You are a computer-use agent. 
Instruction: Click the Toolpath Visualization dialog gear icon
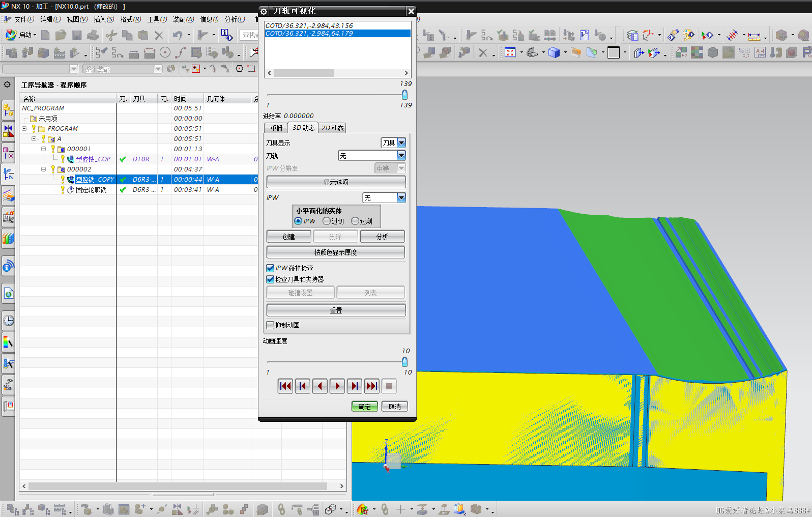pos(264,11)
